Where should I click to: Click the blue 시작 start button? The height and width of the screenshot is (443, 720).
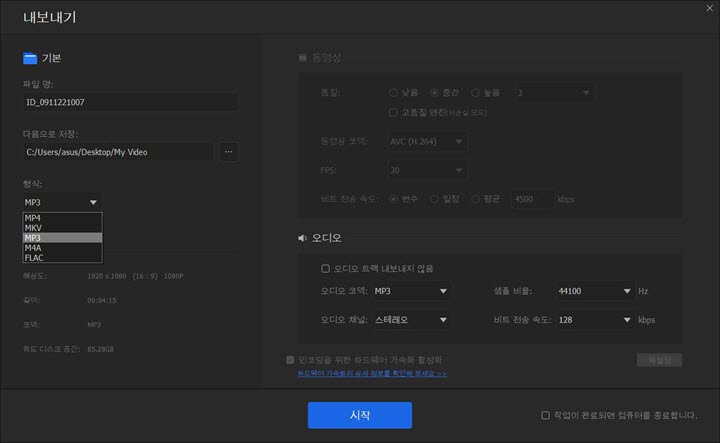point(360,415)
